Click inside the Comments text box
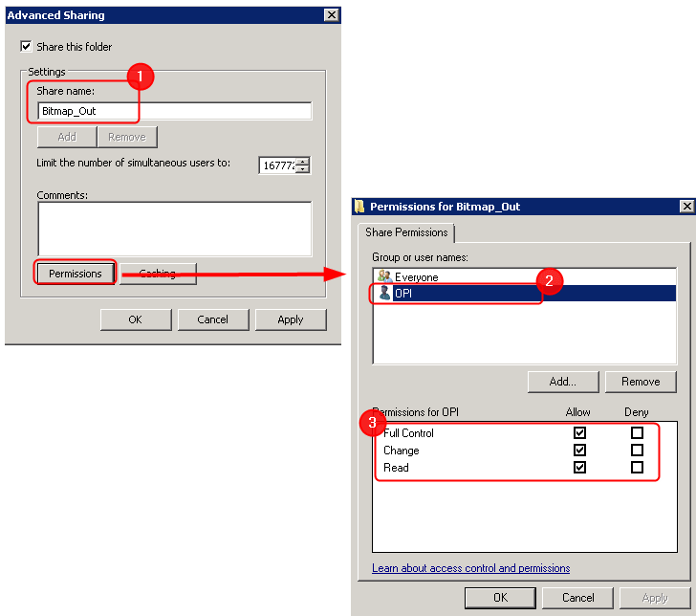The width and height of the screenshot is (696, 616). pos(174,229)
